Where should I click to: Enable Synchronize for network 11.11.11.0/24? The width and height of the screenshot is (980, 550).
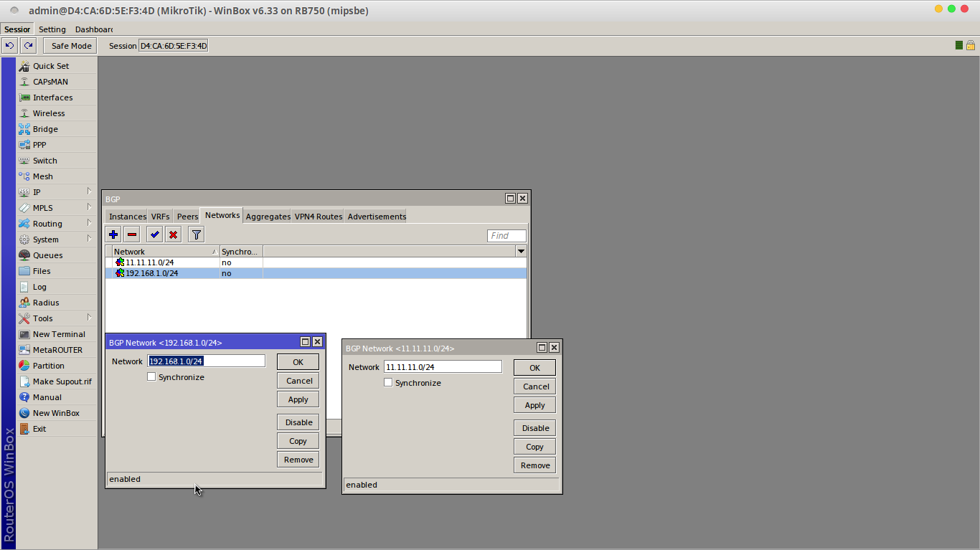tap(388, 382)
